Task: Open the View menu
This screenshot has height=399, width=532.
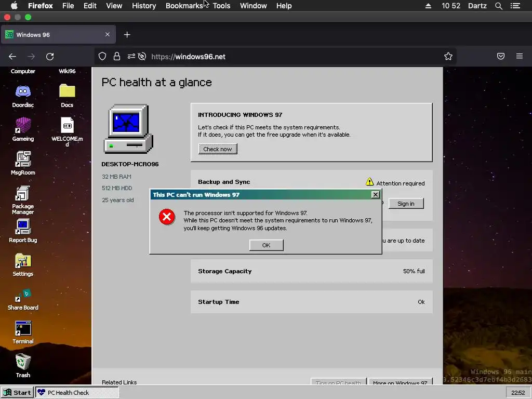Action: 114,6
